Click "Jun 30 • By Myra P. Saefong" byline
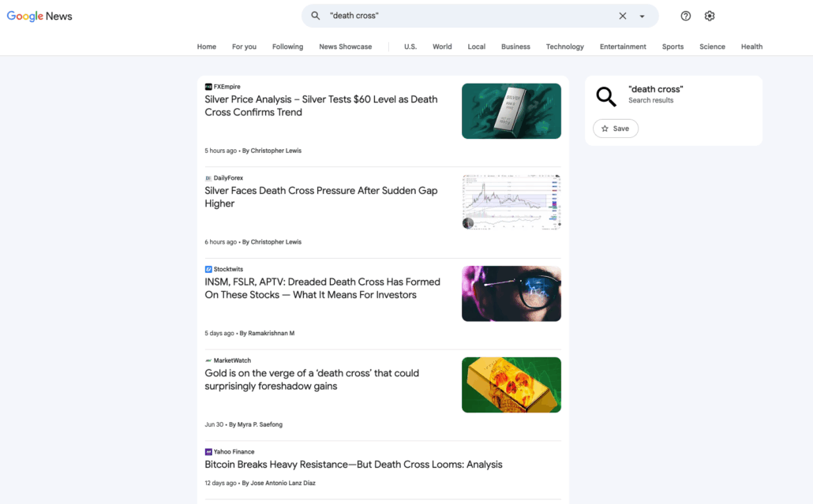The height and width of the screenshot is (504, 813). (243, 424)
